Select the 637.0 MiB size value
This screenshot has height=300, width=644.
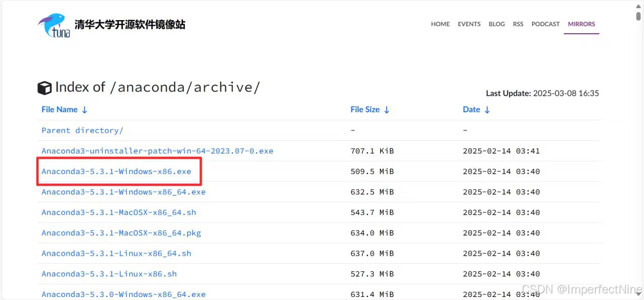372,254
